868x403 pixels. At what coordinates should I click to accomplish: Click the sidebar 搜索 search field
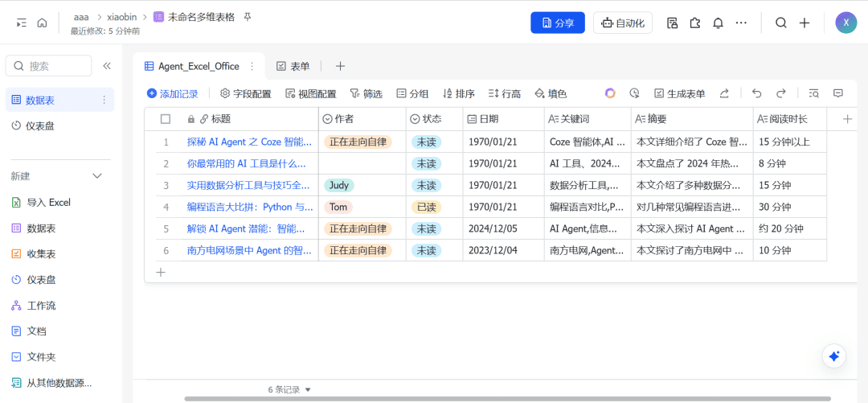click(49, 66)
